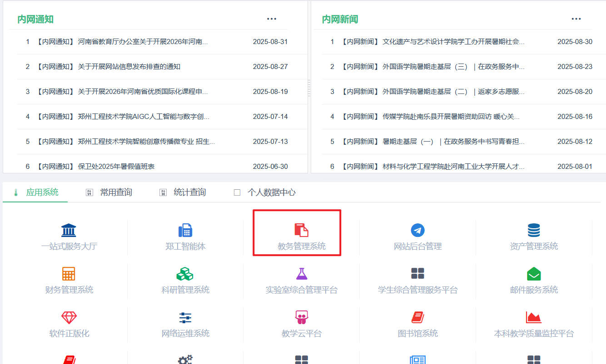Open 邮件服务系统 envelope icon

534,274
